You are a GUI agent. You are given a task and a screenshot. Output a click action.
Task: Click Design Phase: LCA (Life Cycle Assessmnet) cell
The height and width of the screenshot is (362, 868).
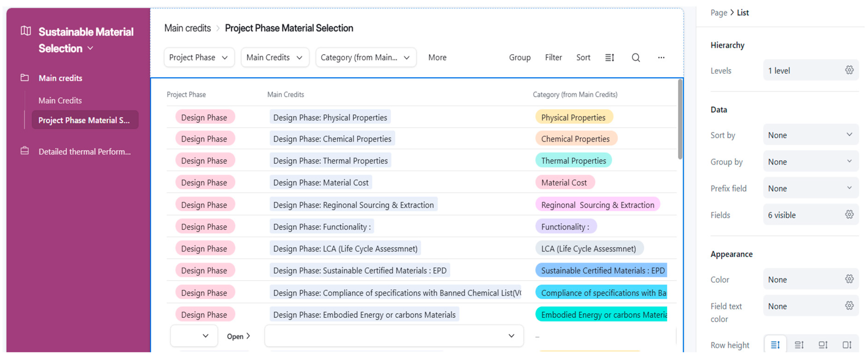[x=345, y=248]
